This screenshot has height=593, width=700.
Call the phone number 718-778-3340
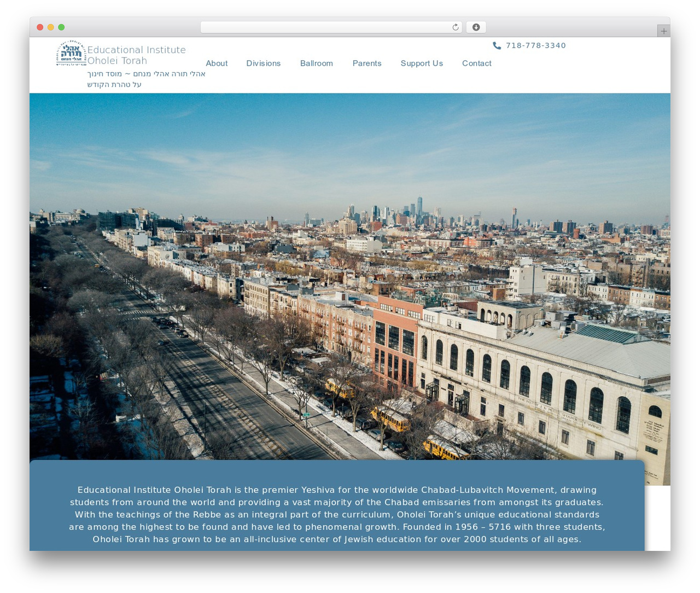point(536,45)
